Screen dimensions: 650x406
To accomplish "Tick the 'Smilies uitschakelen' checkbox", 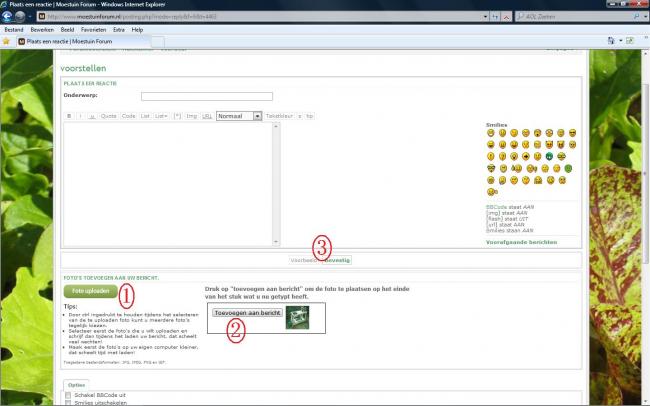I will coord(69,403).
